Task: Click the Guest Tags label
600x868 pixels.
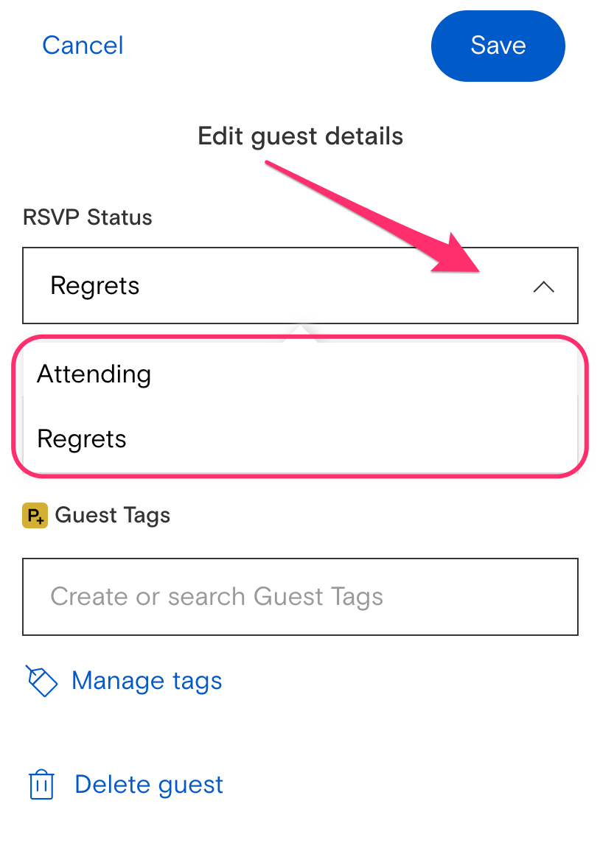Action: [113, 515]
